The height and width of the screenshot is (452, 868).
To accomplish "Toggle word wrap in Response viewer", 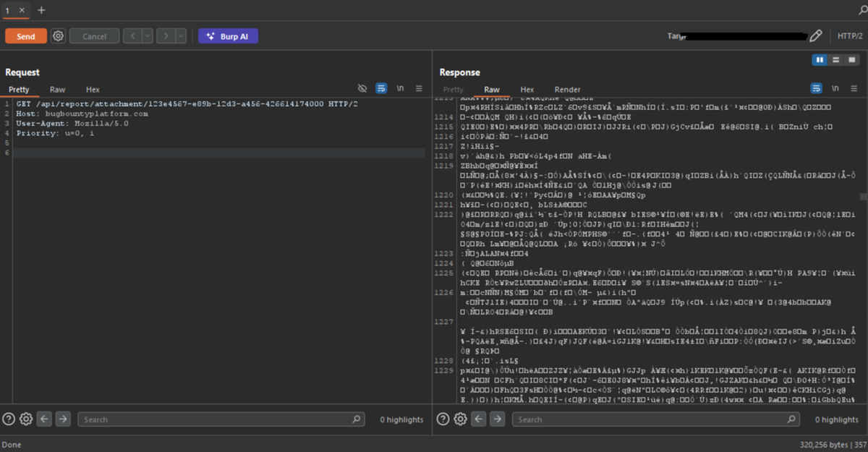I will pyautogui.click(x=816, y=88).
